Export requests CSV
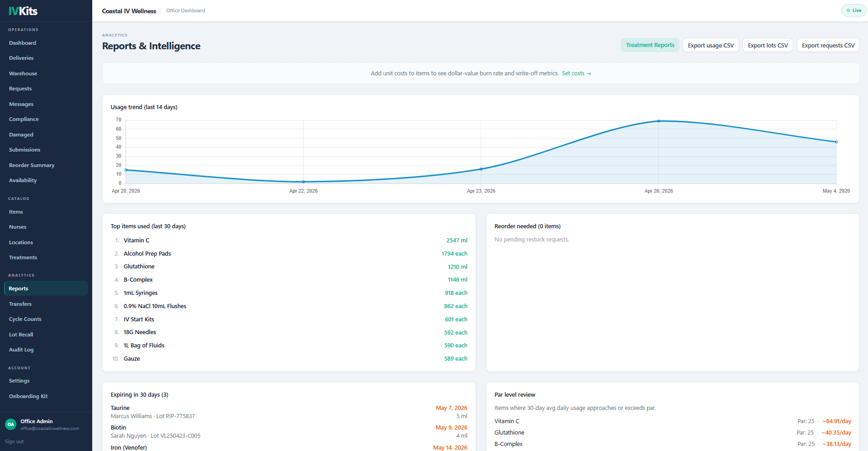The image size is (868, 451). tap(828, 45)
